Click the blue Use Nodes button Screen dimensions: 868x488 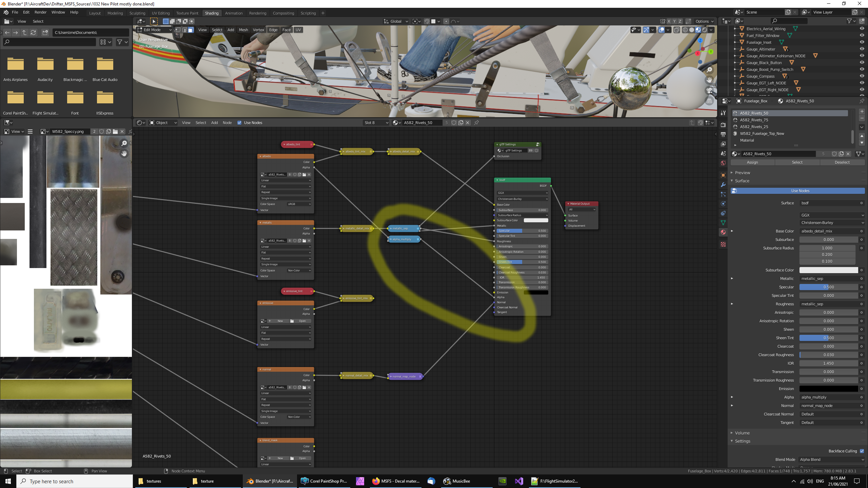tap(797, 191)
